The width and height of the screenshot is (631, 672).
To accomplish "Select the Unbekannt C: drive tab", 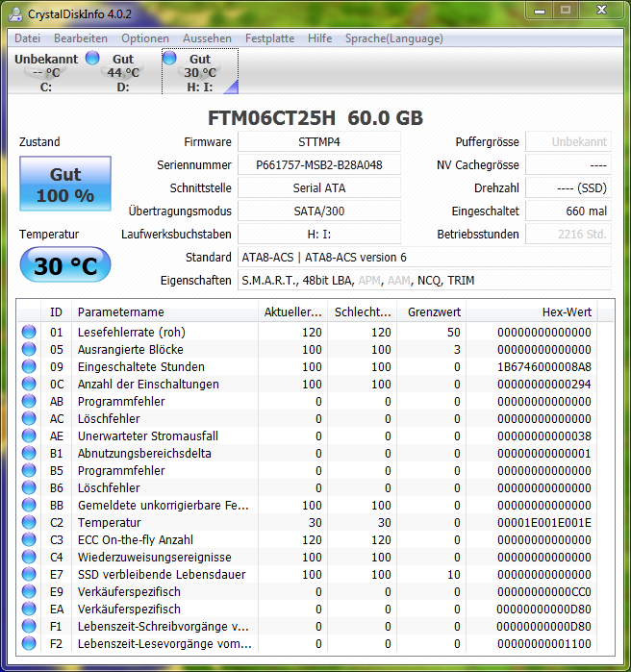I will (x=46, y=72).
